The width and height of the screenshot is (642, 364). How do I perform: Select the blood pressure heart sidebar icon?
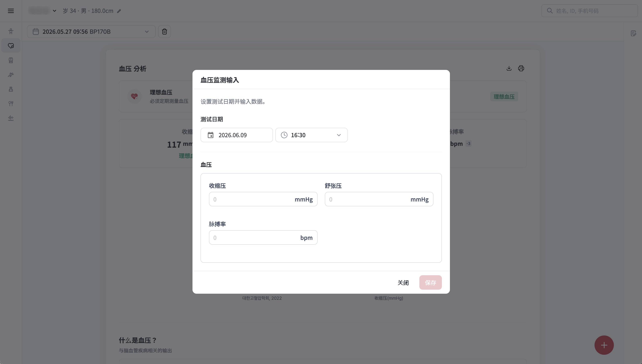(x=11, y=46)
